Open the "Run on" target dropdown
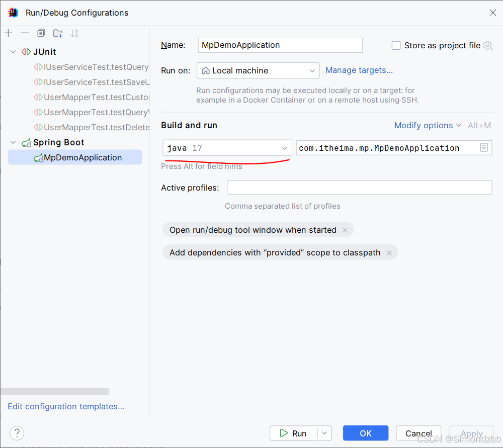 pyautogui.click(x=312, y=70)
